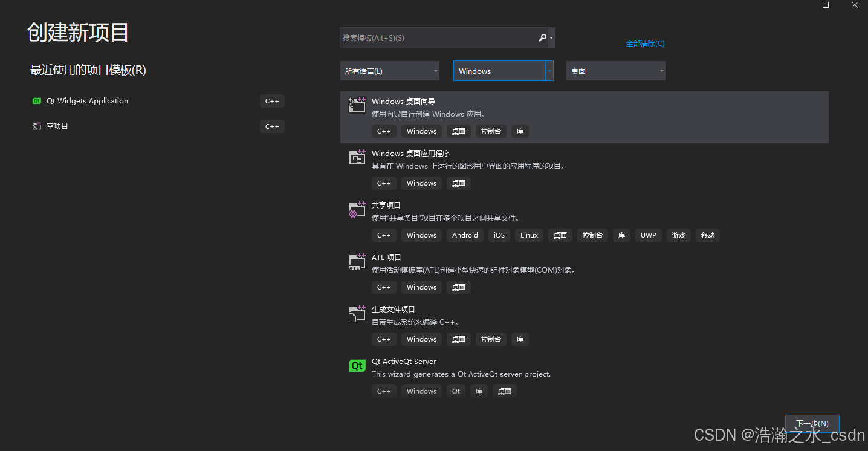Click the iOS tag on 共享项目

[x=499, y=235]
